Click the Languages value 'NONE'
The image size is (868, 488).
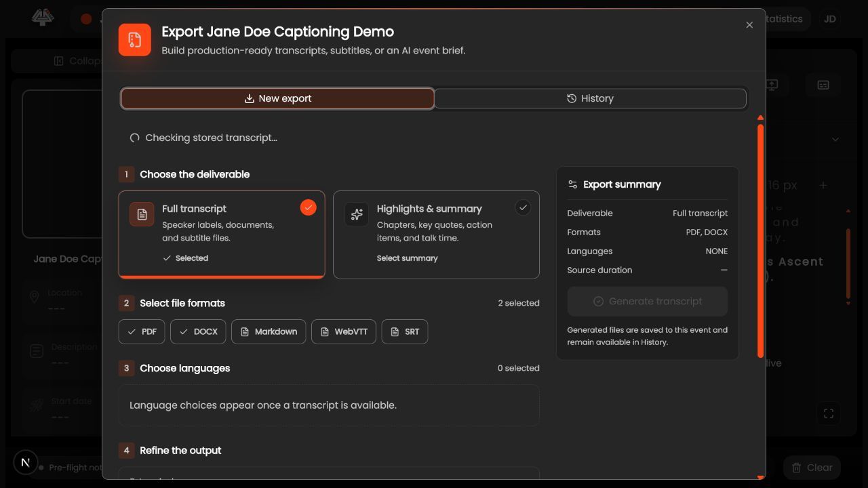point(717,251)
